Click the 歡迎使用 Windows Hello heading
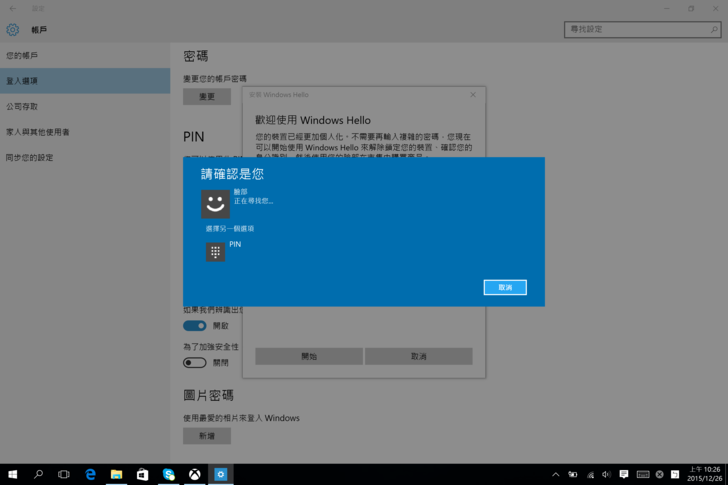Viewport: 728px width, 485px height. point(313,120)
